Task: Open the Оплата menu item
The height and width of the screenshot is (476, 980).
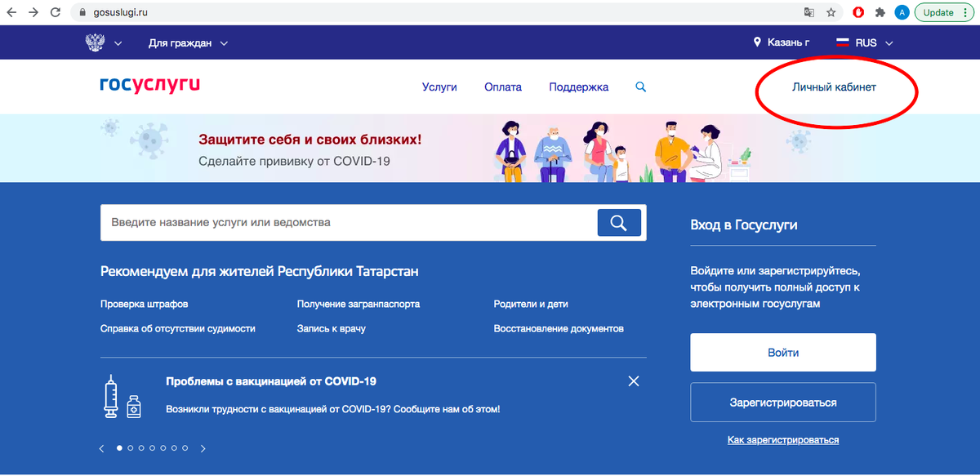Action: (x=503, y=87)
